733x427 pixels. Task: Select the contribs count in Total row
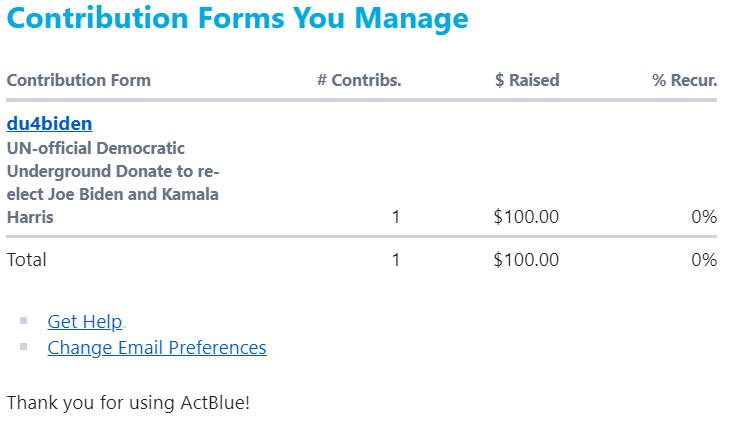tap(396, 260)
